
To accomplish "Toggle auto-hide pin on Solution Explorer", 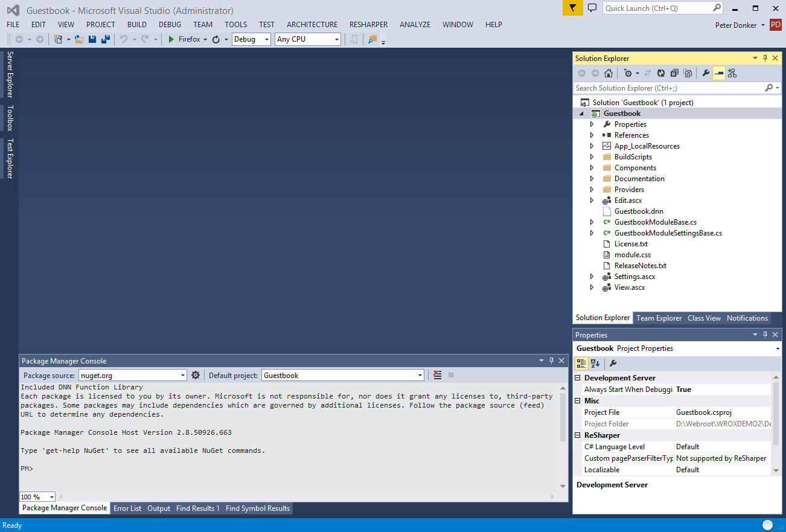I will click(x=765, y=58).
